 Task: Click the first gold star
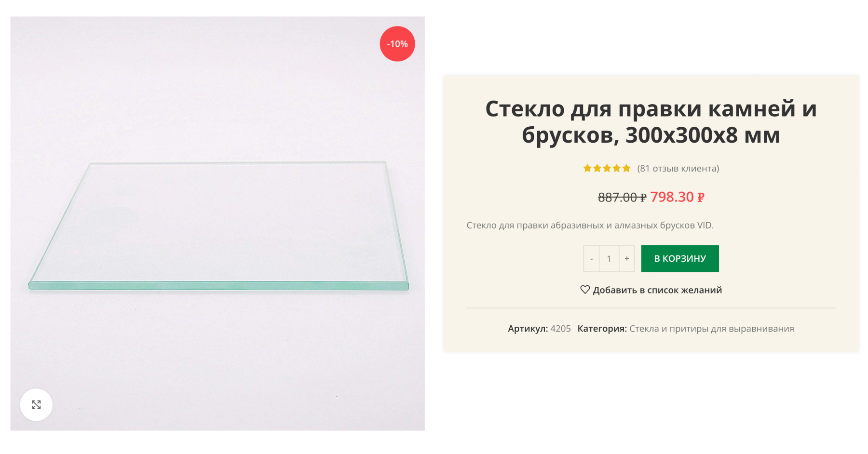587,168
